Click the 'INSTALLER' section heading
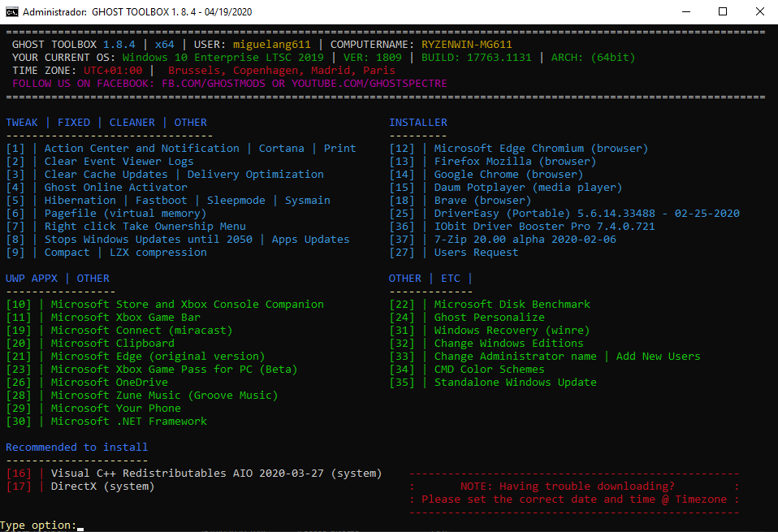 [x=417, y=122]
